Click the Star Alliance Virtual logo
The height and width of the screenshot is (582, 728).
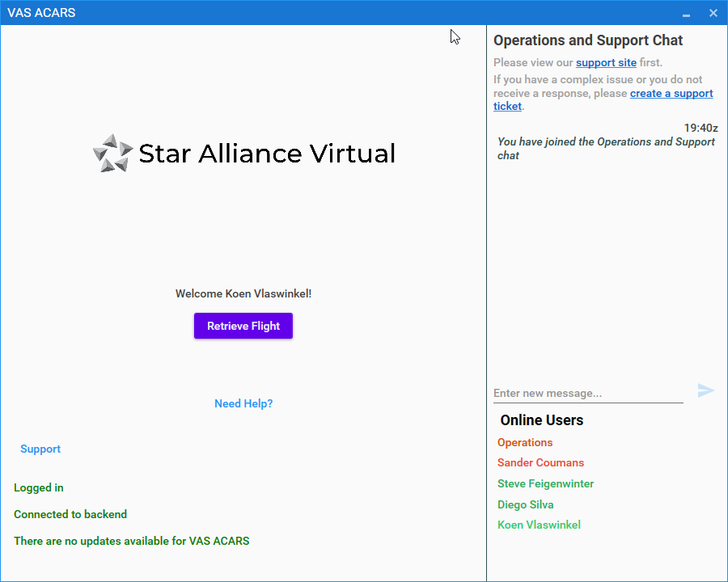[244, 153]
